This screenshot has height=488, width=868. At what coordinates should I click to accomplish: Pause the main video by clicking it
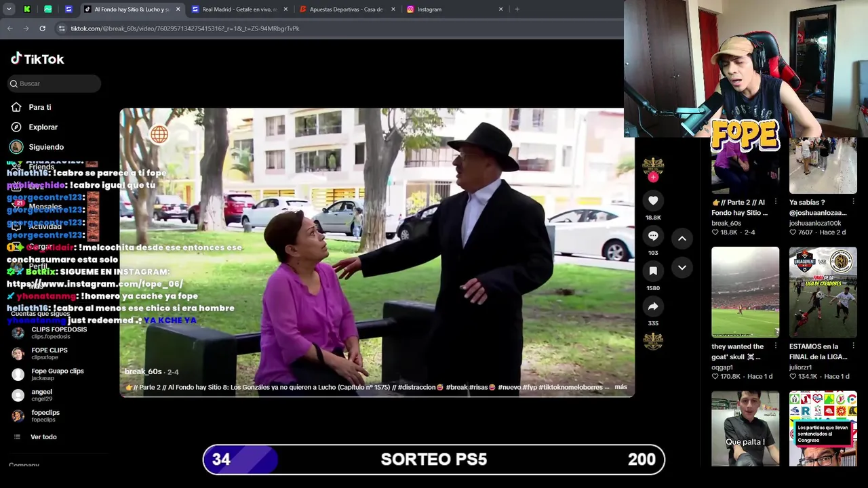[377, 252]
